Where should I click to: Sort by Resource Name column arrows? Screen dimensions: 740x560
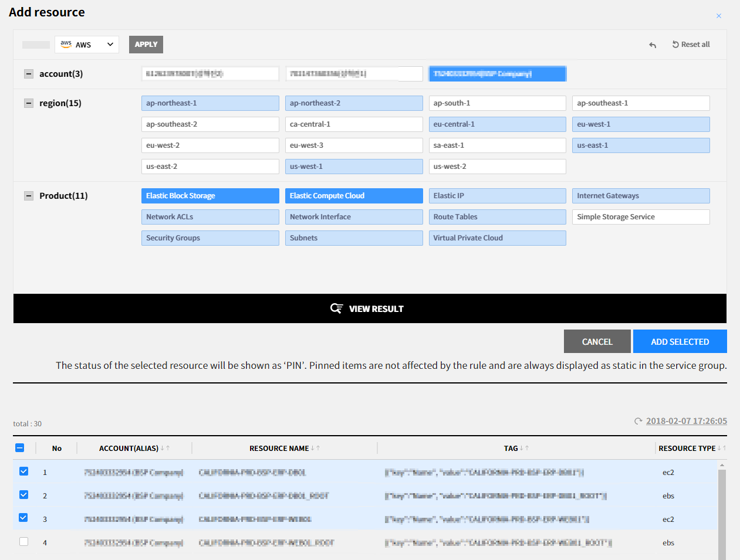pos(315,449)
